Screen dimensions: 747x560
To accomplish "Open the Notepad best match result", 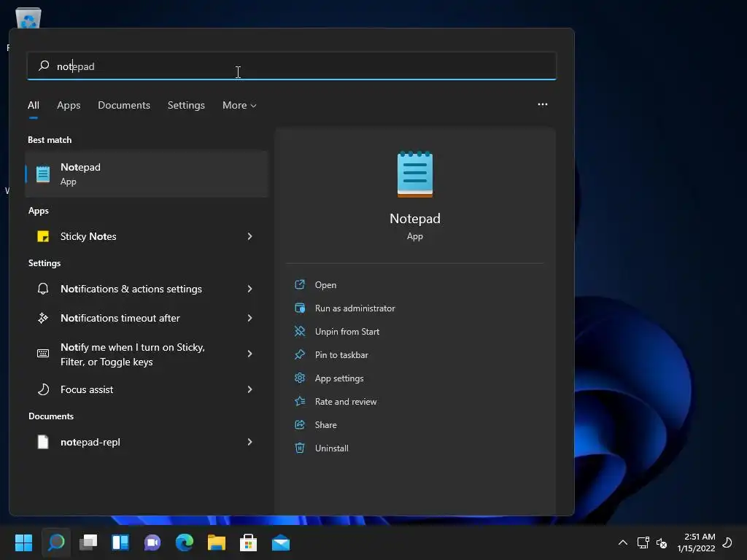I will coord(147,174).
